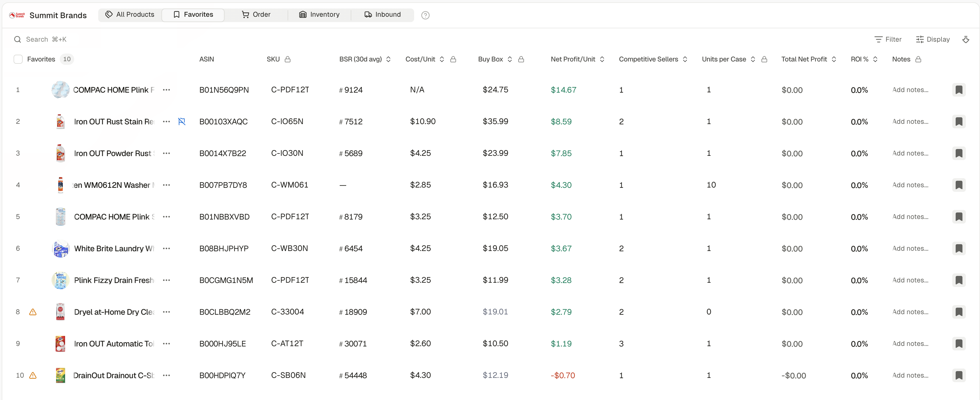
Task: Toggle the bookmark on the COMPAC HOME Plink row
Action: [x=959, y=90]
